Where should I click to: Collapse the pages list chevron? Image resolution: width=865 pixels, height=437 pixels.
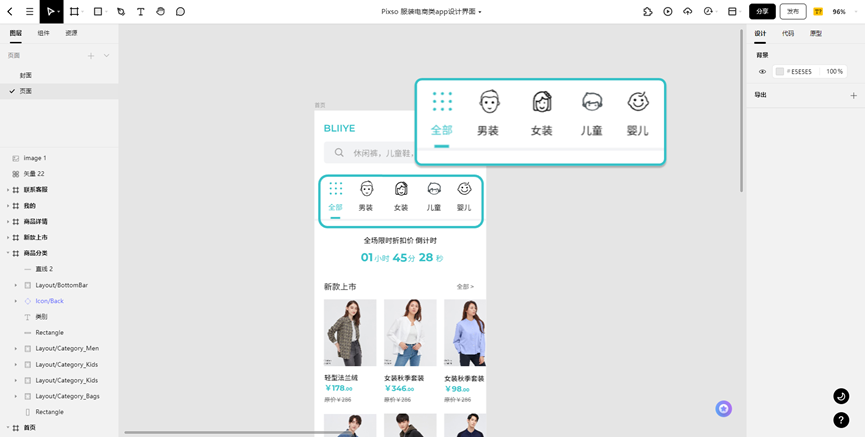coord(106,56)
